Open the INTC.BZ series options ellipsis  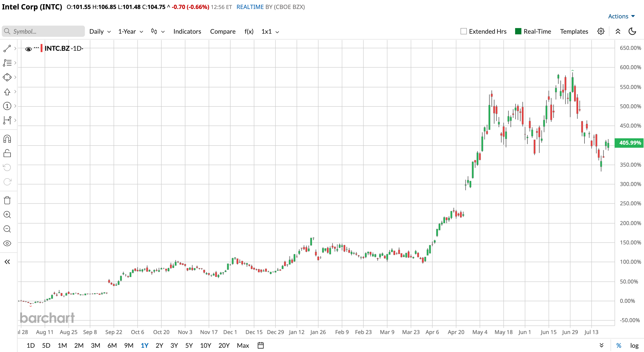37,48
